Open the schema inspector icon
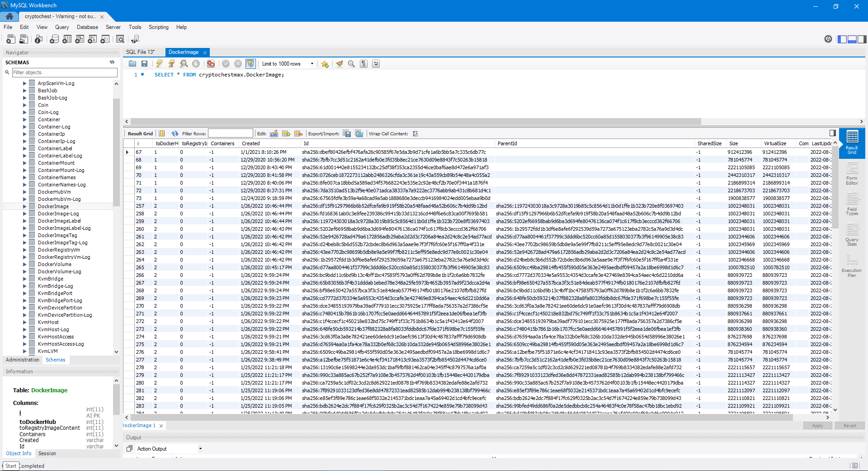The image size is (868, 471). [39, 39]
